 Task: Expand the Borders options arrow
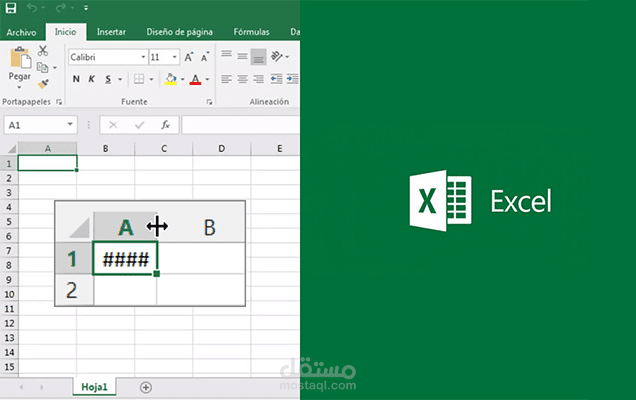tap(151, 79)
